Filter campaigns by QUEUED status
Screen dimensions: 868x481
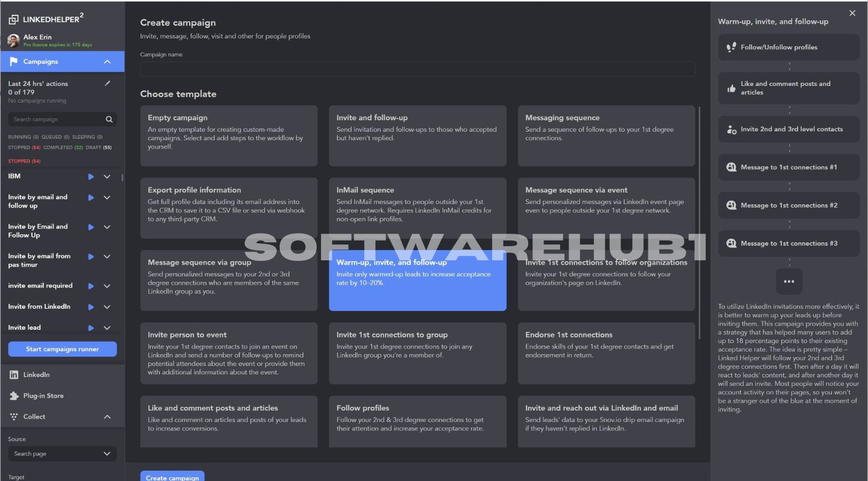[x=55, y=137]
